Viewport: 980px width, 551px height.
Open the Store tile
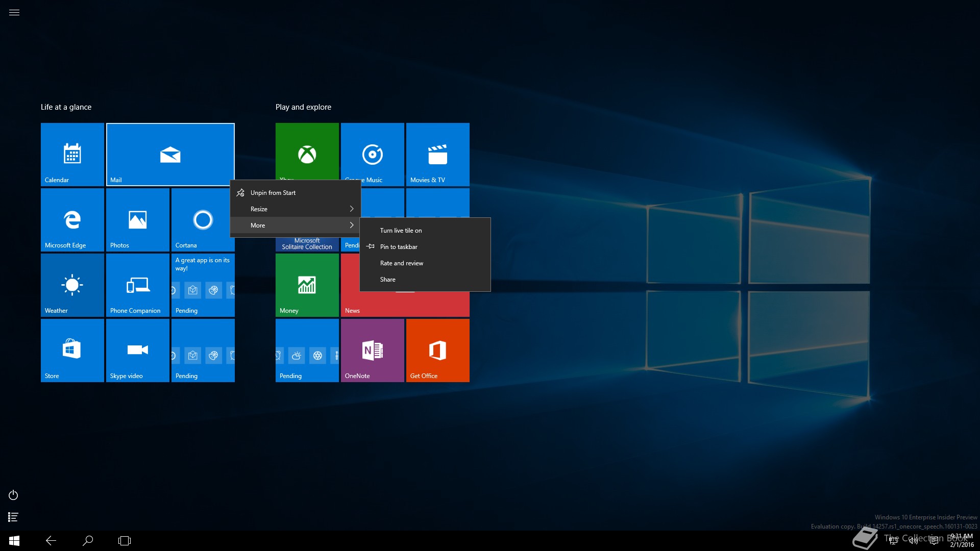72,350
